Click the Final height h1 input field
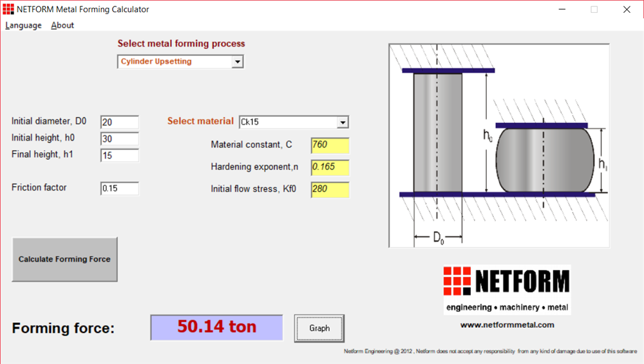This screenshot has height=364, width=644. point(120,155)
